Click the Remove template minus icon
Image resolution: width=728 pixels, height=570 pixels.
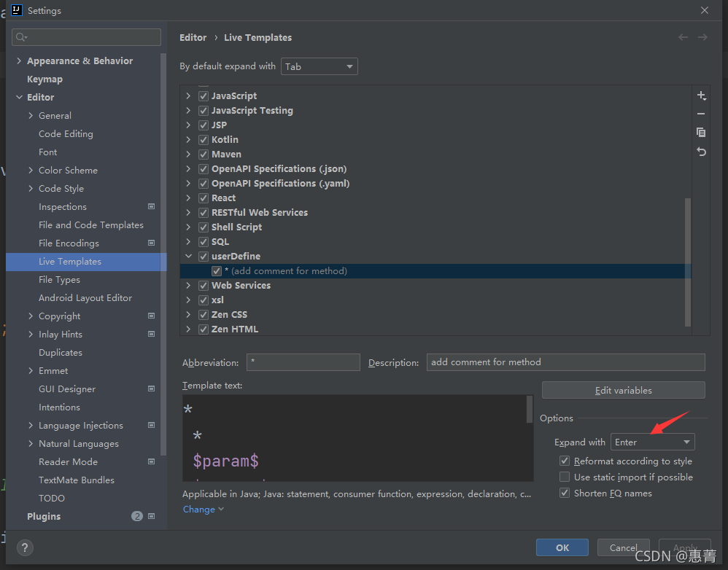(x=701, y=114)
